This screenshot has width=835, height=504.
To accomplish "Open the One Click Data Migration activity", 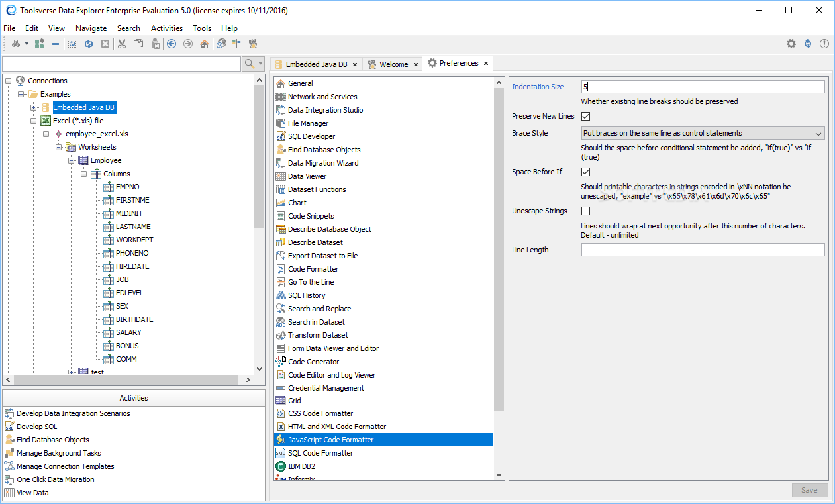I will tap(56, 479).
